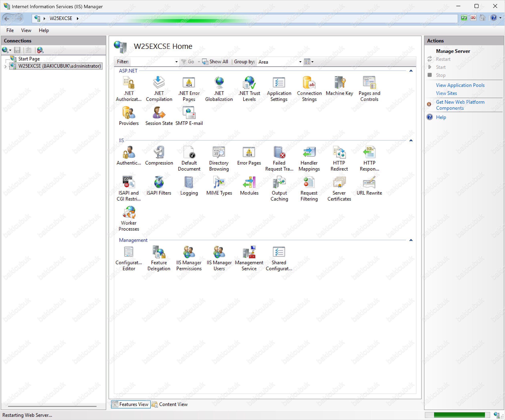Image resolution: width=505 pixels, height=420 pixels.
Task: Open Feature Delegation
Action: 159,258
